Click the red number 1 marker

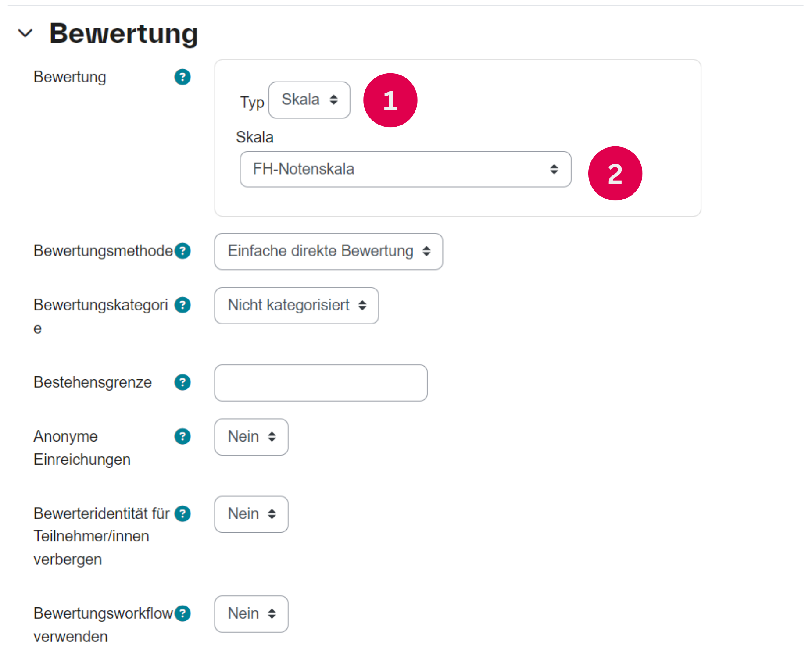[390, 100]
